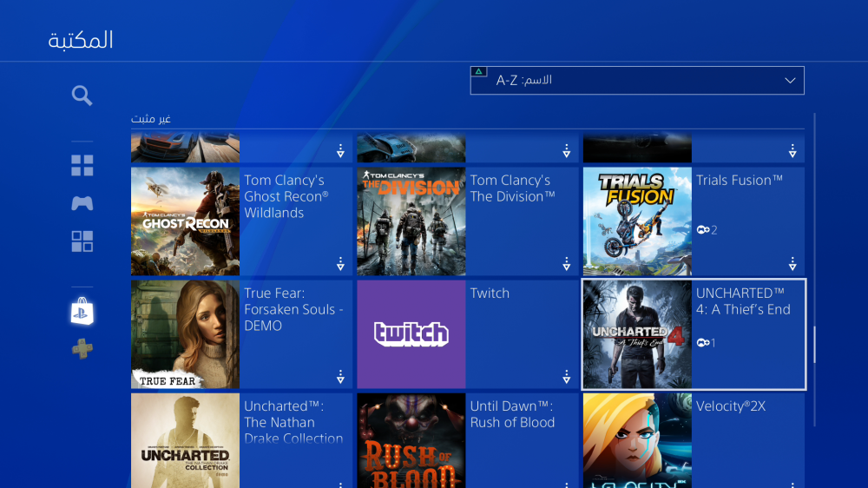Click download arrow on Ghost Recon Wildlands tile
Viewport: 868px width, 488px height.
340,264
